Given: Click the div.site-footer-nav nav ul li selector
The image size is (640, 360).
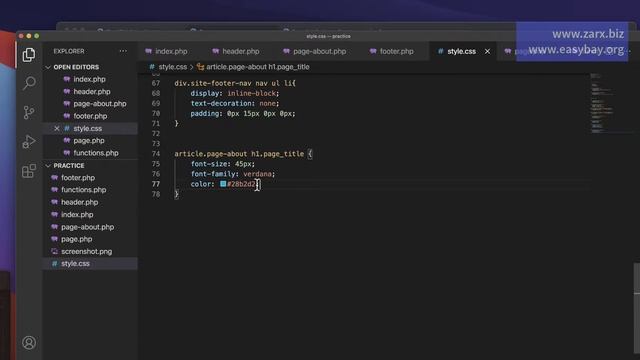Looking at the screenshot, I should (233, 83).
